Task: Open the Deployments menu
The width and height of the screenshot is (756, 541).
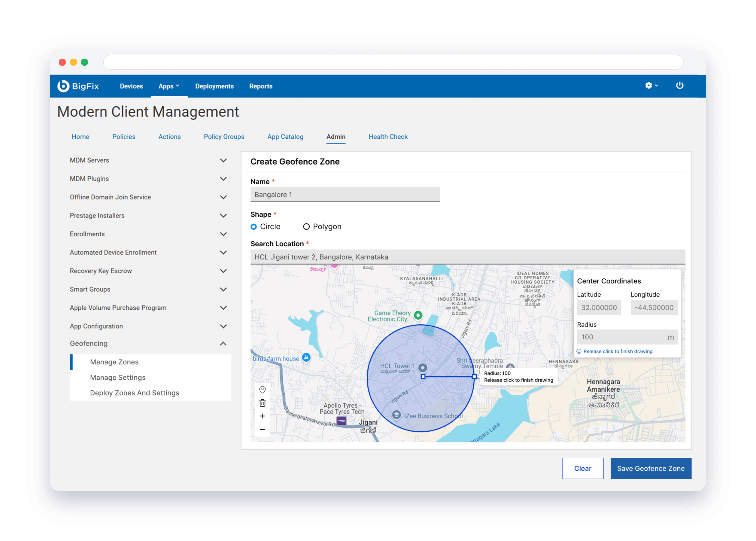Action: [214, 86]
